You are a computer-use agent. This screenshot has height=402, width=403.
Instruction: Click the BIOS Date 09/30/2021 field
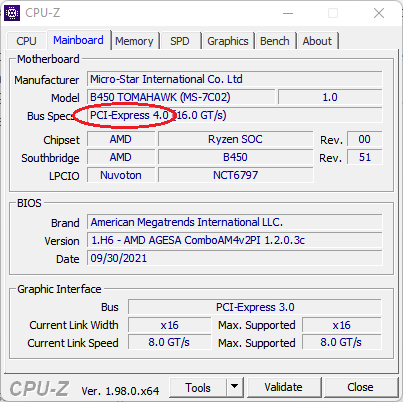click(235, 258)
